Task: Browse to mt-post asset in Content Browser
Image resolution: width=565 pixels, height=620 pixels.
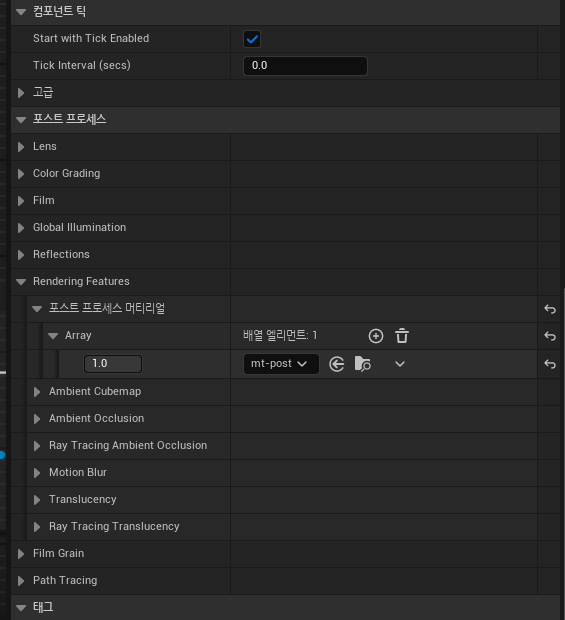Action: click(x=363, y=364)
